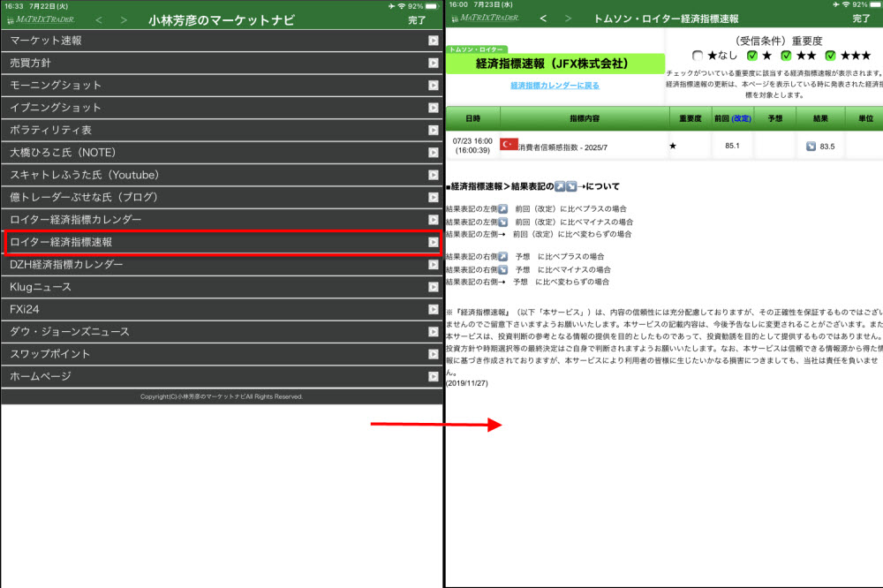
Task: Tap the single-star importance in the data row
Action: [672, 146]
